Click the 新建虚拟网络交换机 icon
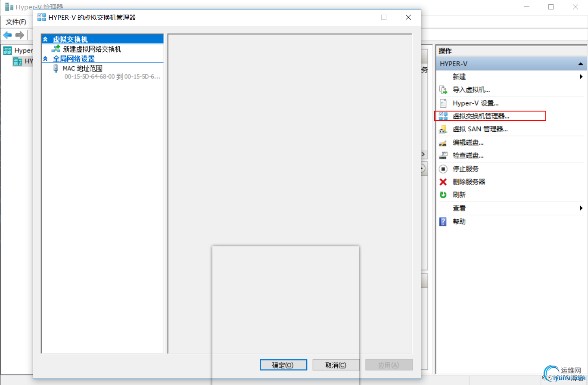The height and width of the screenshot is (385, 588). pyautogui.click(x=56, y=49)
